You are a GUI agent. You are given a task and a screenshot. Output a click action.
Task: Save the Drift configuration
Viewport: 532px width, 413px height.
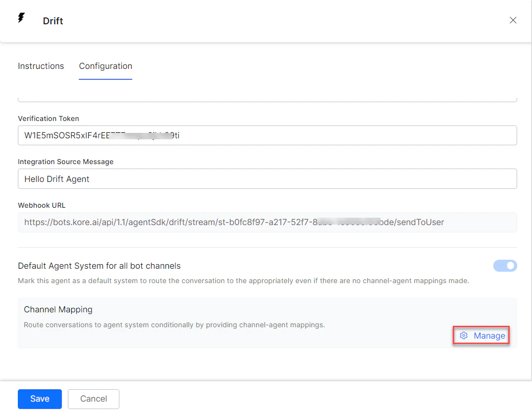click(x=40, y=399)
